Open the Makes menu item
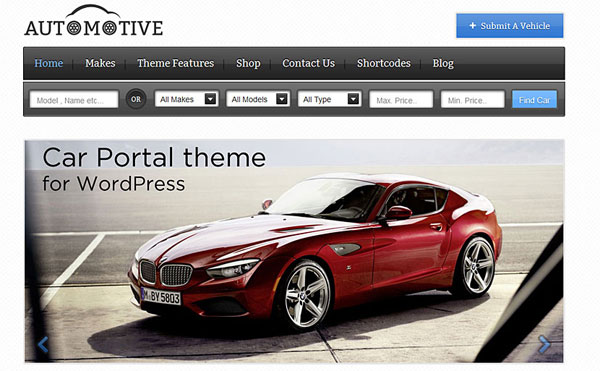This screenshot has height=371, width=600. 100,63
